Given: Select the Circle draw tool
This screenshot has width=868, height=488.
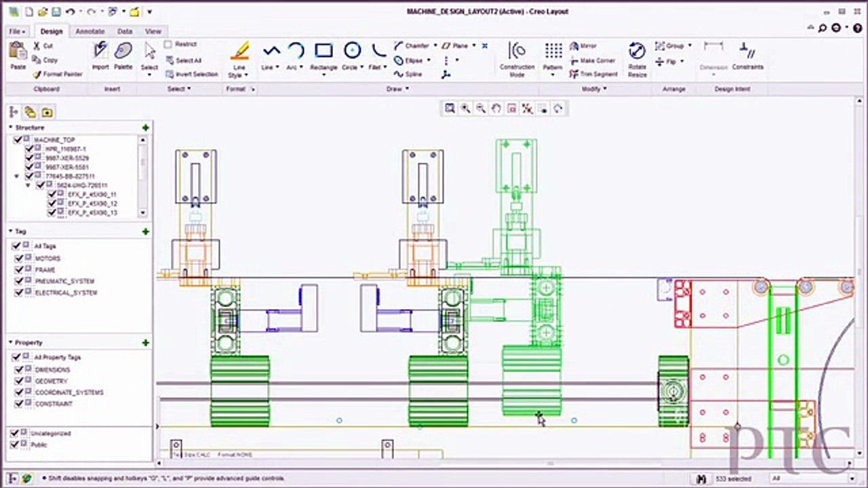Looking at the screenshot, I should click(x=351, y=56).
